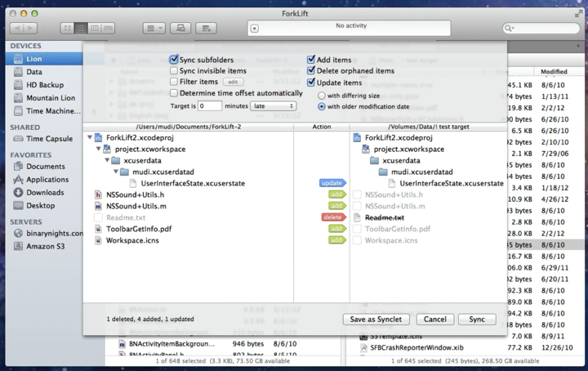The width and height of the screenshot is (588, 371).
Task: Select Mountain Lion drive in sidebar
Action: tap(44, 98)
